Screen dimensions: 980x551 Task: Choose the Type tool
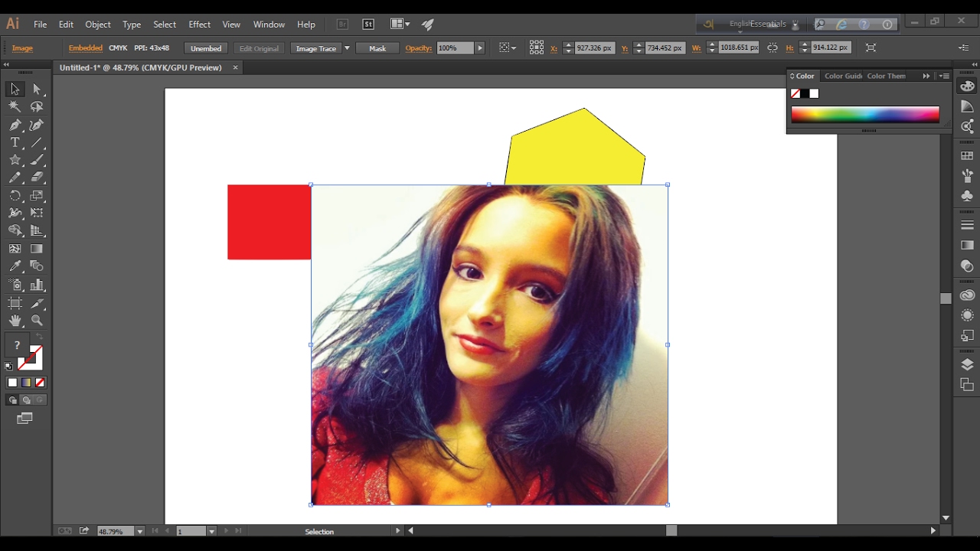coord(15,142)
